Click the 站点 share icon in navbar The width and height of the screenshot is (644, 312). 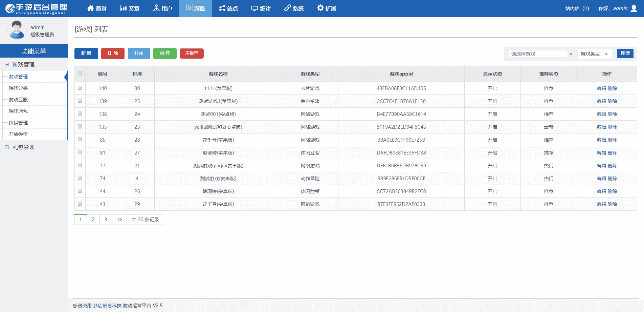222,8
